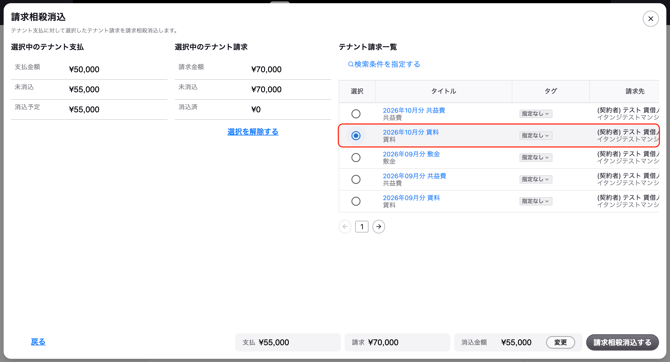Image resolution: width=670 pixels, height=362 pixels.
Task: Select radio for 2026年10月分 賃料
Action: (x=356, y=135)
